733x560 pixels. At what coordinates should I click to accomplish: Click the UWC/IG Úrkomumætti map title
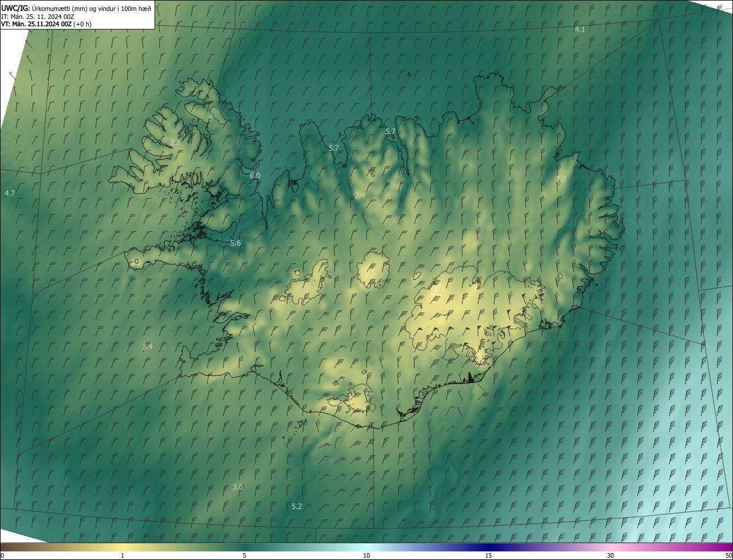pyautogui.click(x=76, y=8)
